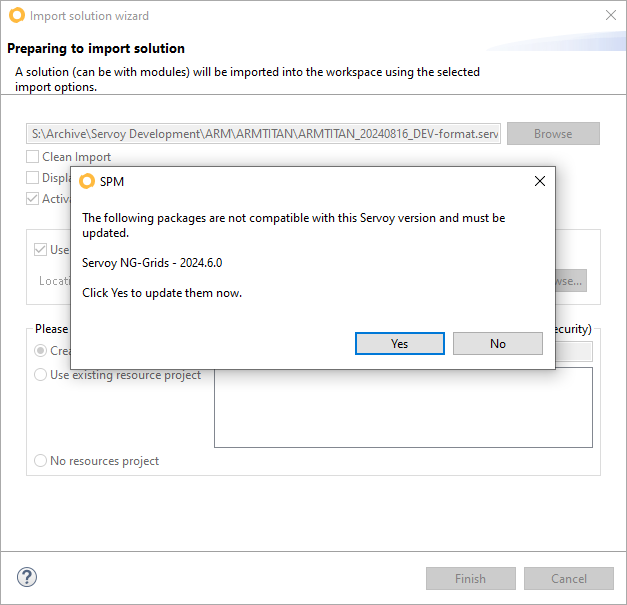This screenshot has width=627, height=605.
Task: Click the Finish button
Action: pos(470,578)
